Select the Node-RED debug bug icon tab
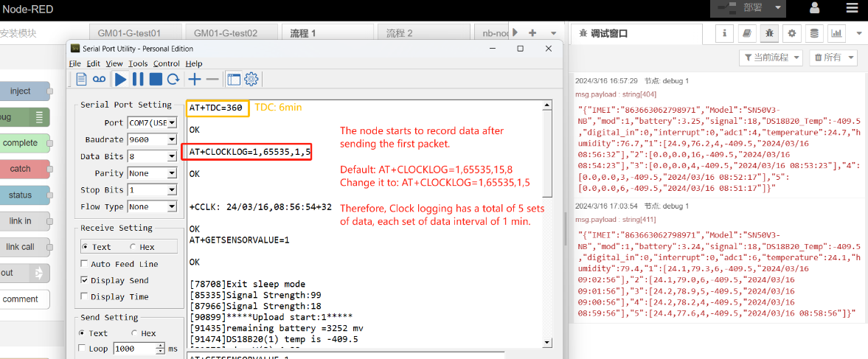The height and width of the screenshot is (359, 868). [769, 34]
